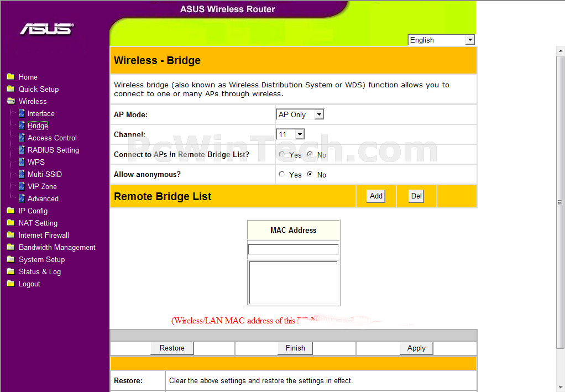Click the VIP Zone page icon
Image resolution: width=565 pixels, height=392 pixels.
[x=22, y=186]
